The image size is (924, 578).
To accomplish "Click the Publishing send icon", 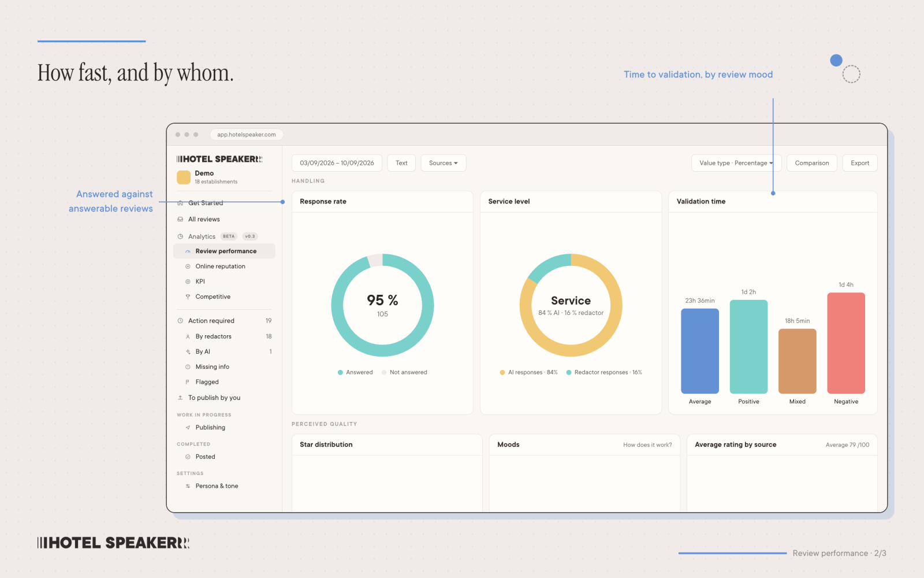I will click(x=188, y=428).
